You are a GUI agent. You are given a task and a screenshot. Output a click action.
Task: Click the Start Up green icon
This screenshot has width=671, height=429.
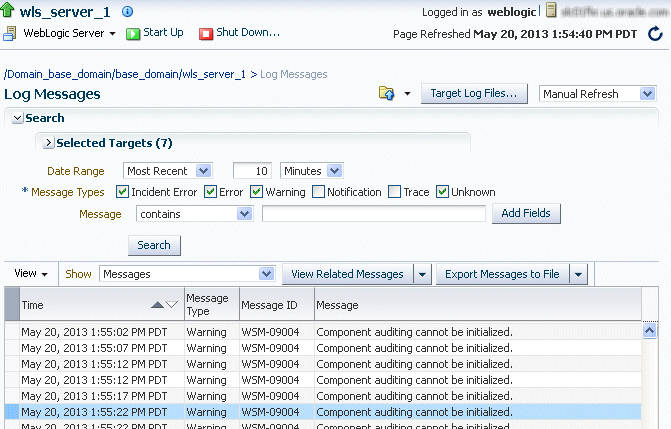click(x=133, y=33)
